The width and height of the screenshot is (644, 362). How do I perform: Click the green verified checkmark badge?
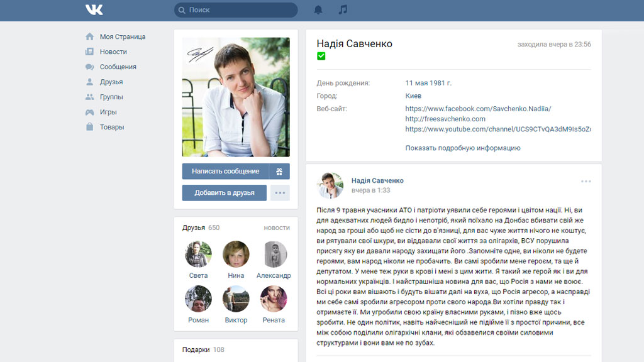[321, 57]
